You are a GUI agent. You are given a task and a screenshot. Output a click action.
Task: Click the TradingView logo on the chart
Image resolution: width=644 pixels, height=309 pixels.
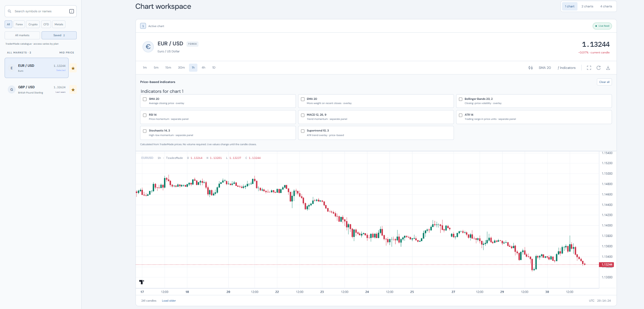pos(141,282)
